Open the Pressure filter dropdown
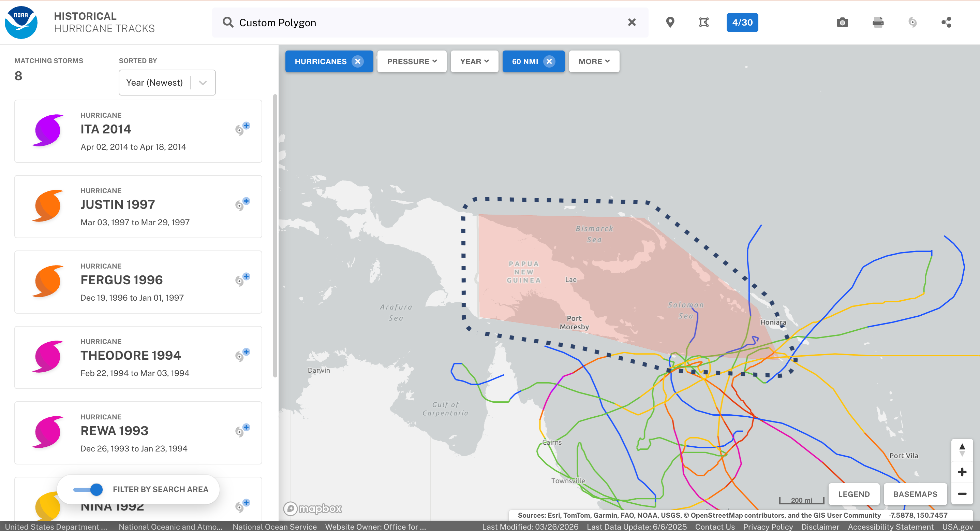The height and width of the screenshot is (531, 980). click(x=412, y=62)
